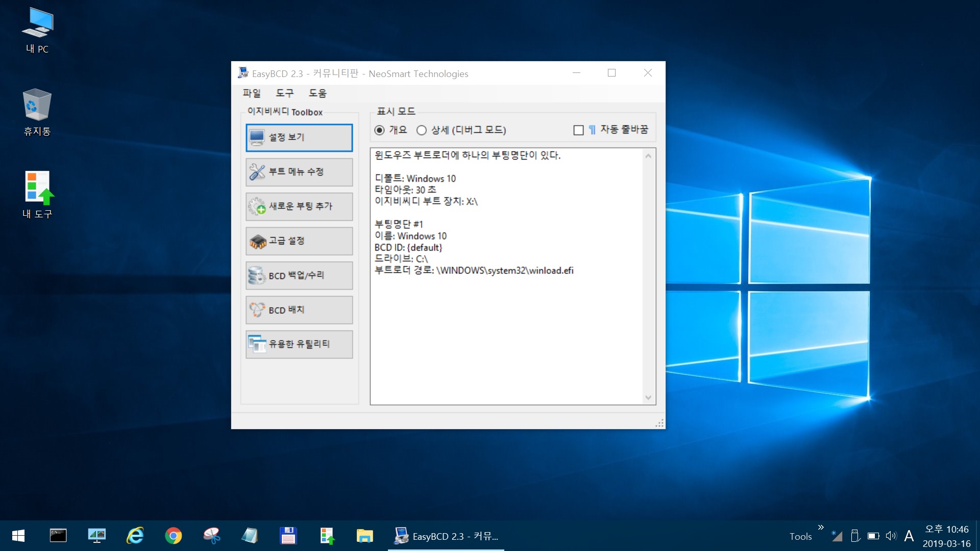The image size is (980, 551).
Task: Expand the Tools toolbar chevron
Action: point(821,528)
